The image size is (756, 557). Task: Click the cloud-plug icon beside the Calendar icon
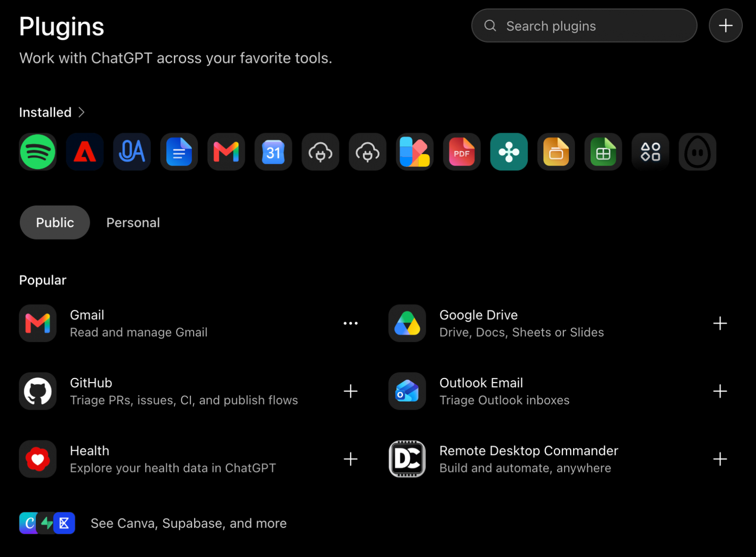tap(320, 152)
